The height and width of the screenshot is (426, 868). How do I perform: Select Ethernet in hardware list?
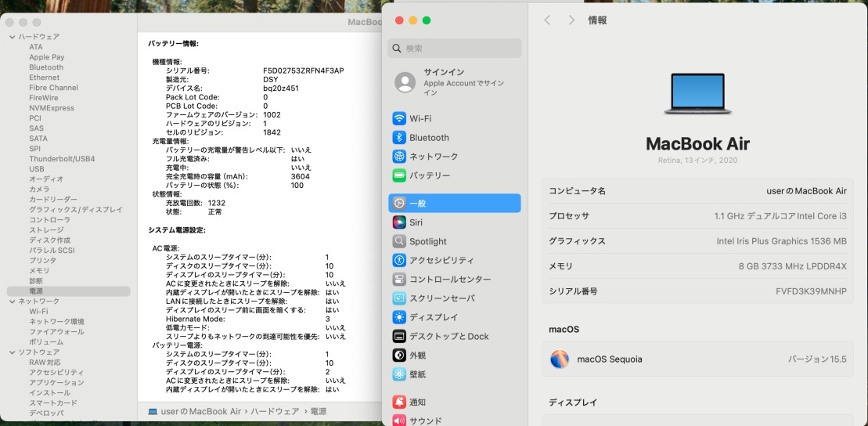pos(45,78)
